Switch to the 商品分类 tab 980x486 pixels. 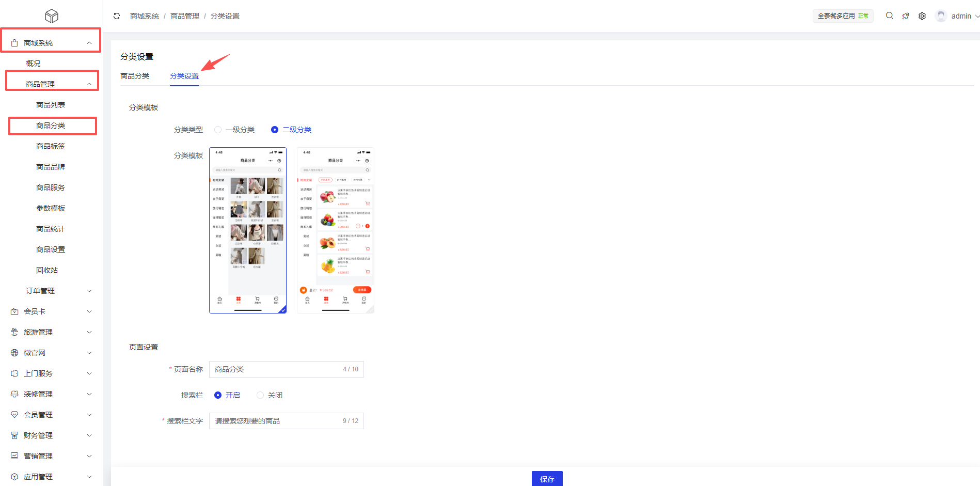point(135,76)
